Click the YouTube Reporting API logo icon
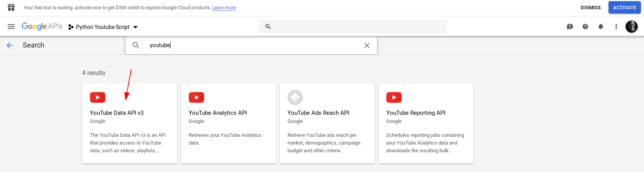Viewport: 644px width, 172px height. coord(394,97)
